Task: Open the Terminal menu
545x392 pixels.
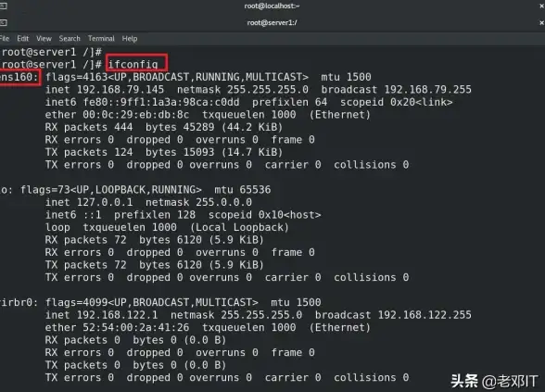Action: coord(101,39)
